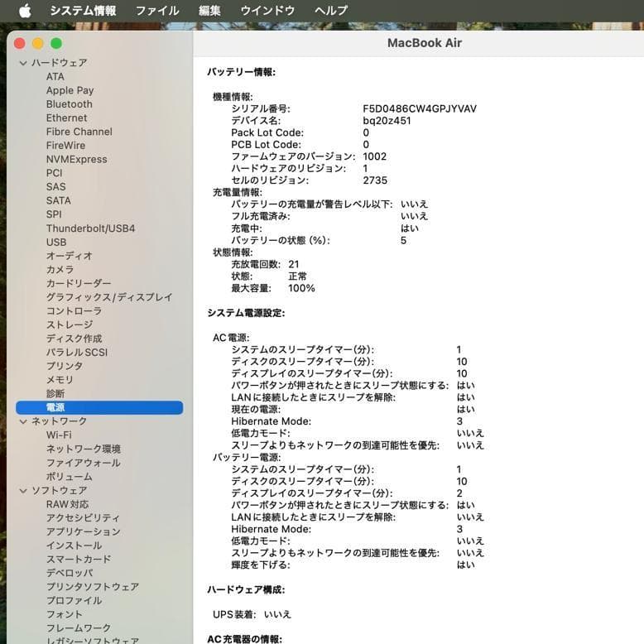Select Ethernet in the sidebar

[x=66, y=118]
